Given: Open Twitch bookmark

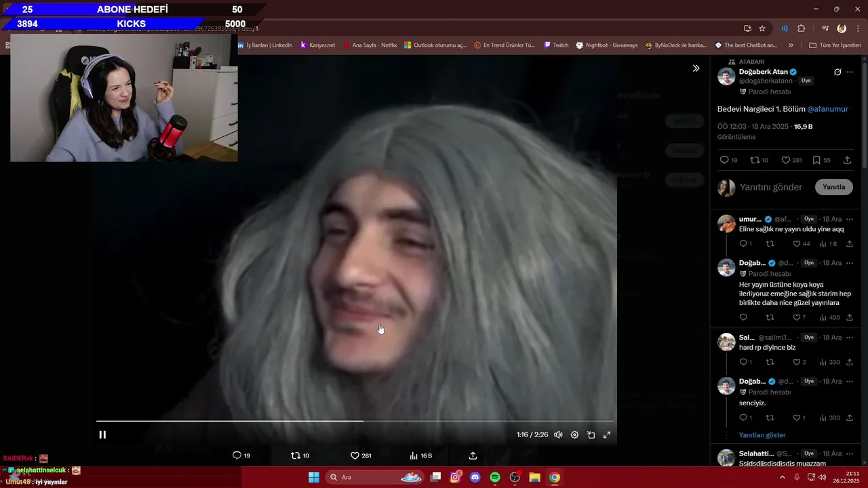Looking at the screenshot, I should (556, 45).
